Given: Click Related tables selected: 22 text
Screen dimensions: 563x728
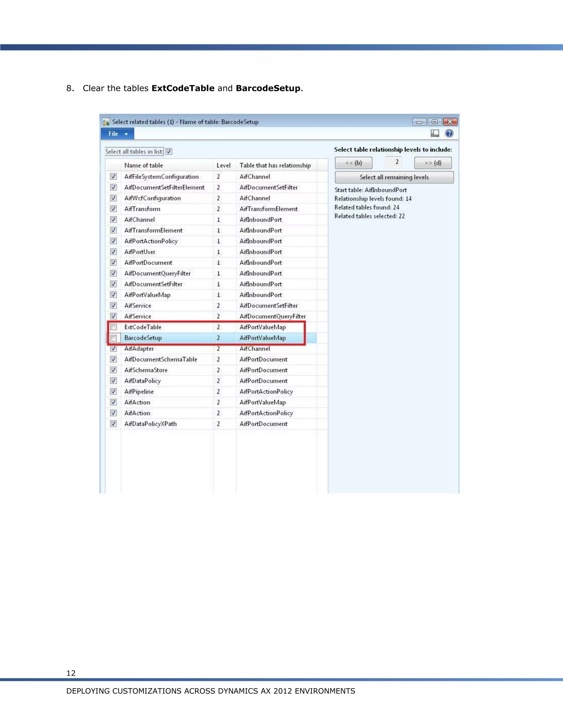Looking at the screenshot, I should click(x=369, y=216).
